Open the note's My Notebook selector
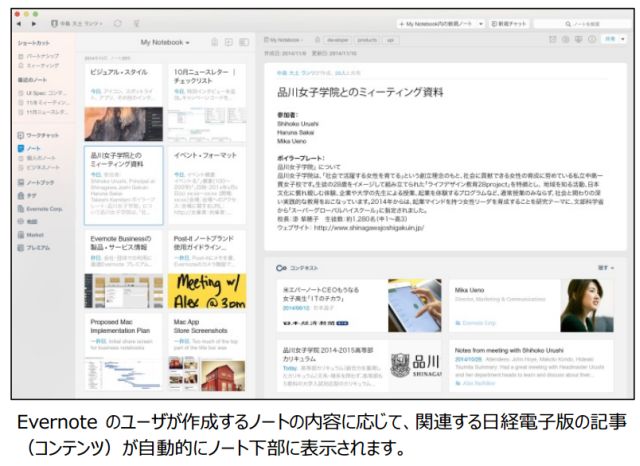Screen dimensions: 640x466 tap(283, 40)
